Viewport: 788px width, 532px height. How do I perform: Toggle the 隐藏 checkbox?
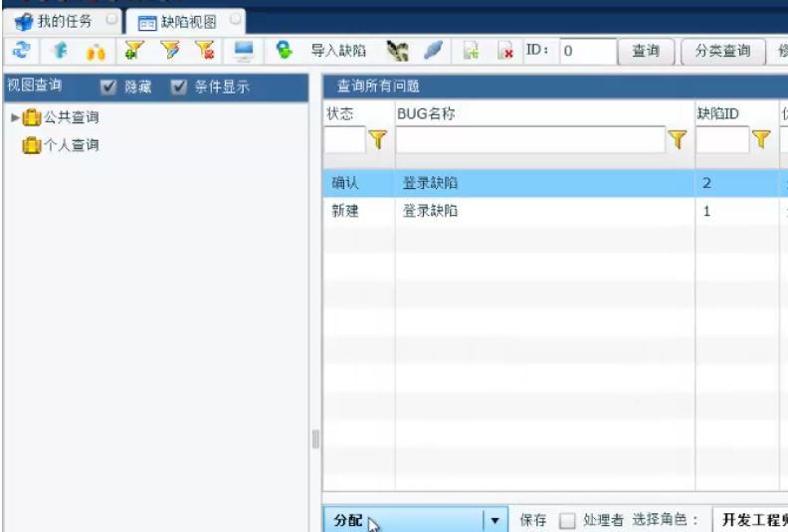coord(108,88)
